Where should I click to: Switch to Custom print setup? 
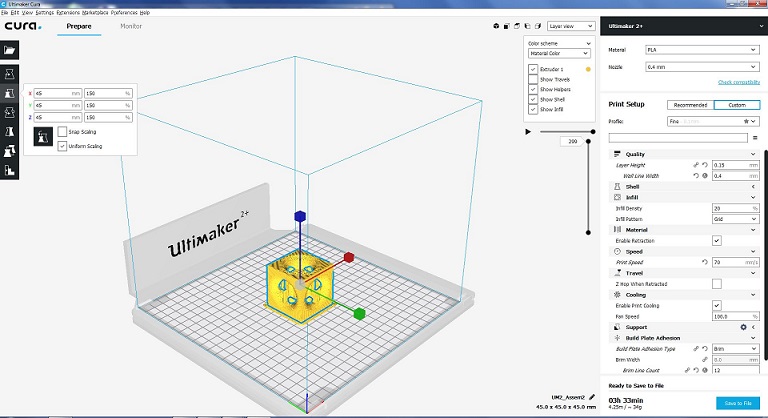(x=737, y=105)
